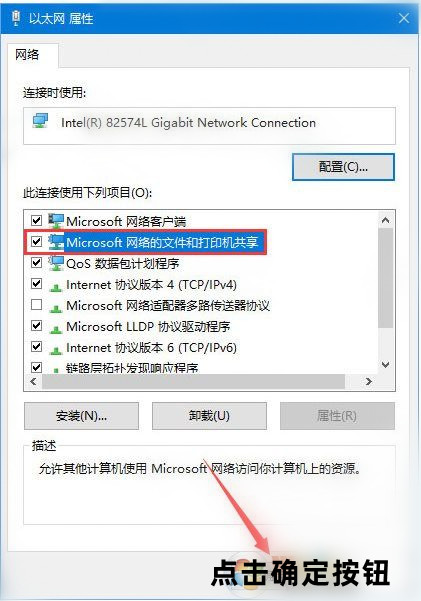This screenshot has width=421, height=601.
Task: Uncheck the TCP/IPv6 checkbox
Action: pos(36,347)
